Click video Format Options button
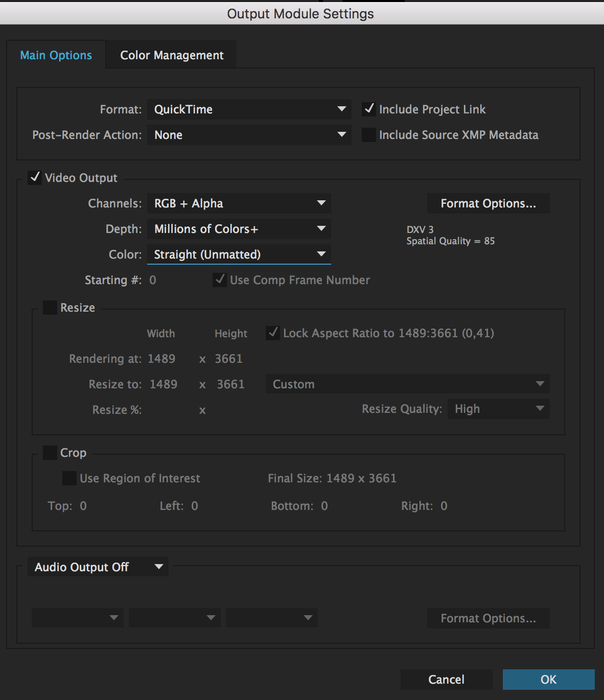 click(488, 203)
